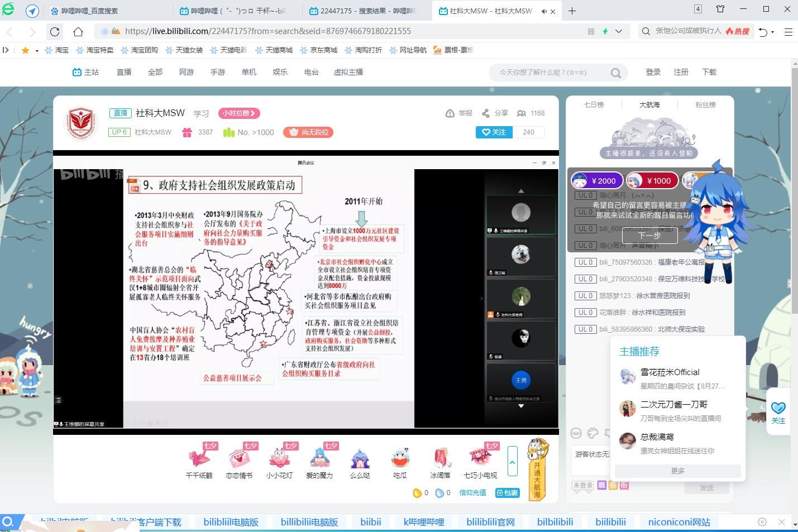The height and width of the screenshot is (532, 798).
Task: Select the 吃瓜 watermelon gift icon
Action: (400, 459)
